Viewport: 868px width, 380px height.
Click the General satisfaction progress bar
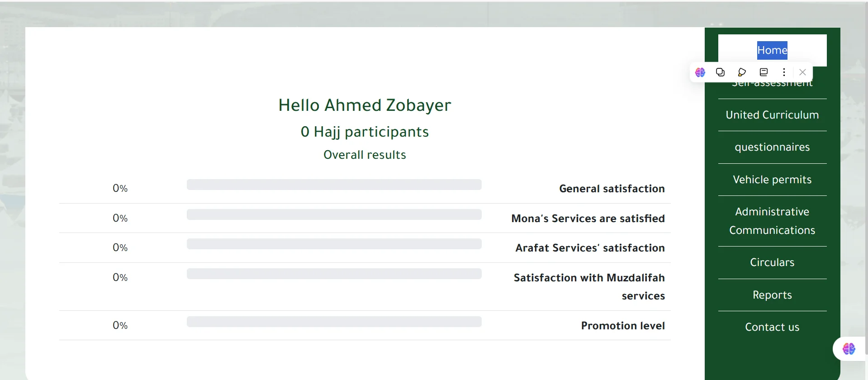pos(334,184)
